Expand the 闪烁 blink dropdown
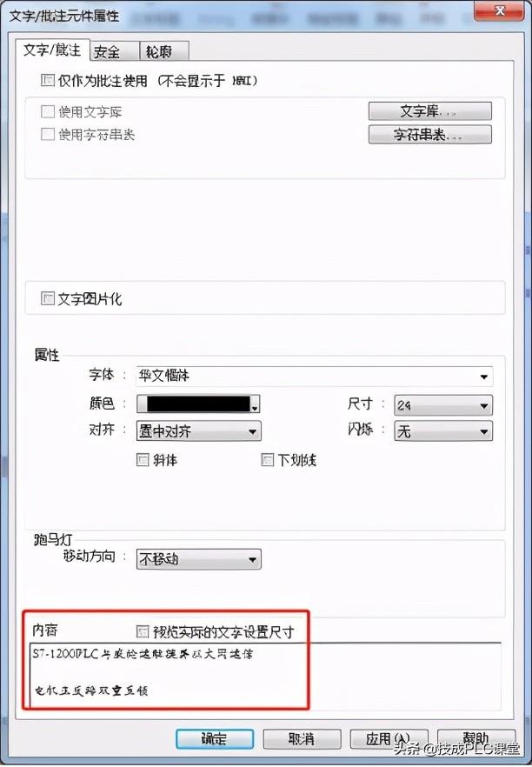Screen dimensions: 532x767 443,431
